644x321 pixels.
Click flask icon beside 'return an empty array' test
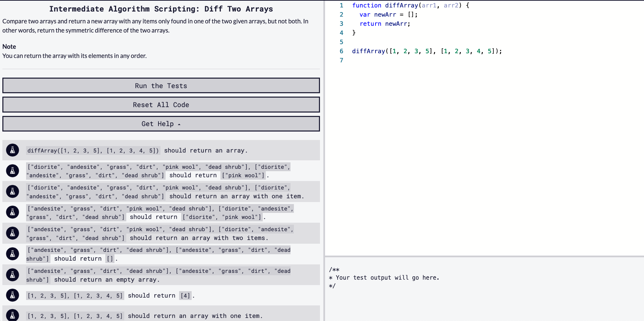13,275
